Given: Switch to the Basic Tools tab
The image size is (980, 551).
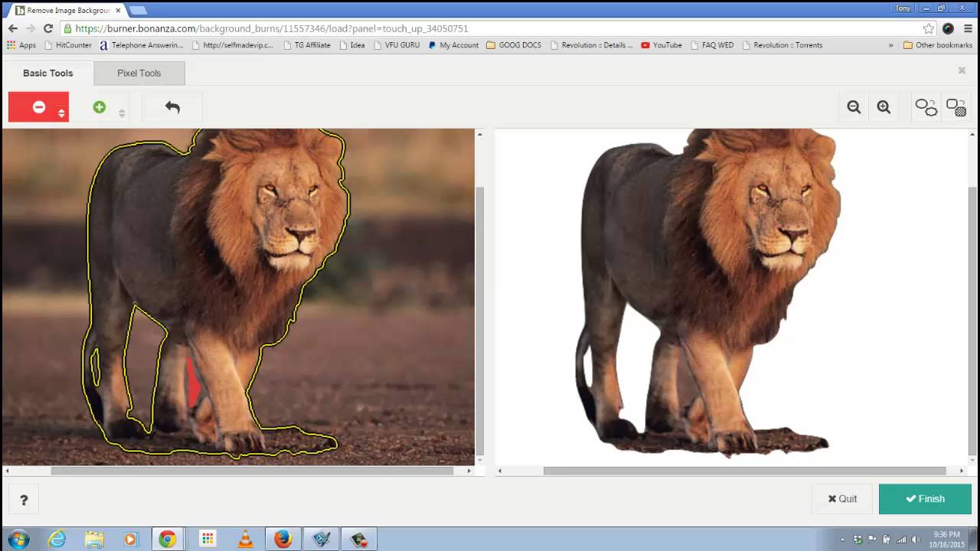Looking at the screenshot, I should pyautogui.click(x=47, y=73).
